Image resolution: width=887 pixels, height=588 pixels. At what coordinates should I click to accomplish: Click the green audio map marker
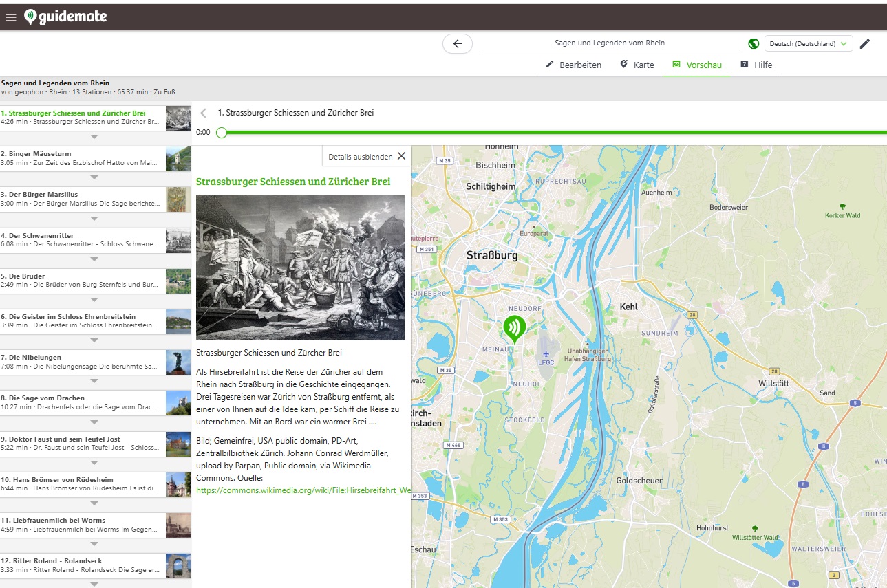[514, 329]
